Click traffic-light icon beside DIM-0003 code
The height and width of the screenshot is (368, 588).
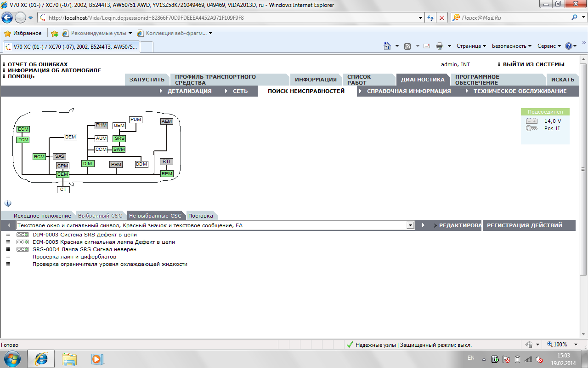[x=23, y=235]
